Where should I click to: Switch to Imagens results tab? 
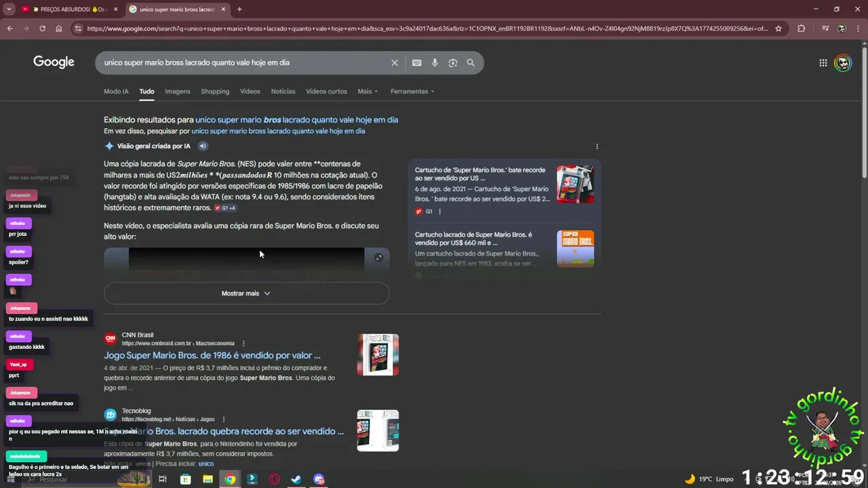click(x=178, y=91)
